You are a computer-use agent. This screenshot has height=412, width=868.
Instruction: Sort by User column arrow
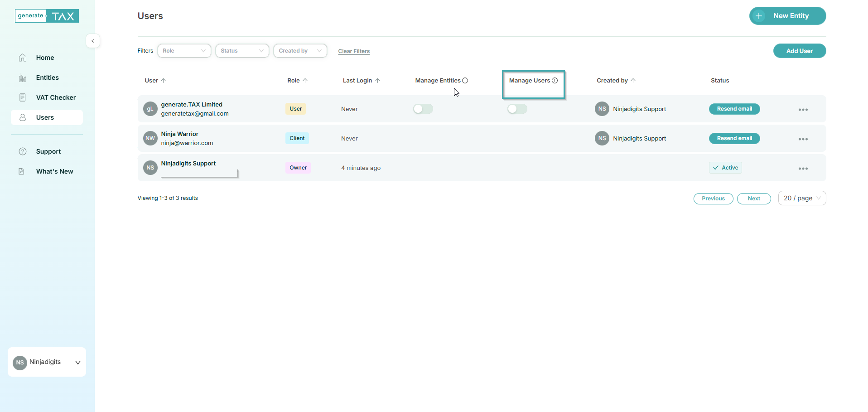[164, 81]
